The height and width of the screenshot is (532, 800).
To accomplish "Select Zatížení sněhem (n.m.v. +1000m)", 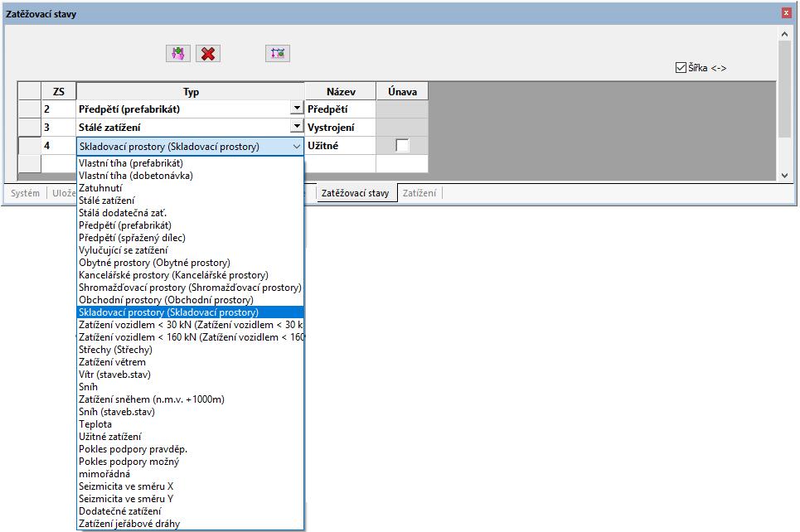I will [191, 399].
